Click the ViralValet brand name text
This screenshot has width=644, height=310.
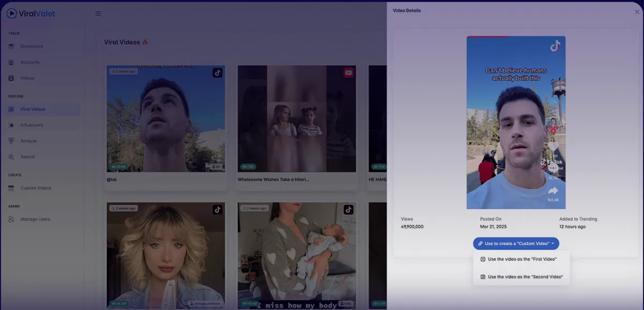[x=38, y=13]
